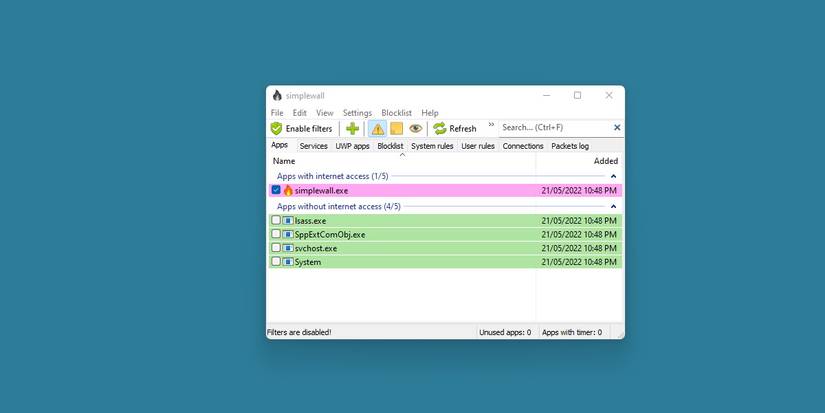Open the Edit menu
825x413 pixels.
pyautogui.click(x=299, y=113)
